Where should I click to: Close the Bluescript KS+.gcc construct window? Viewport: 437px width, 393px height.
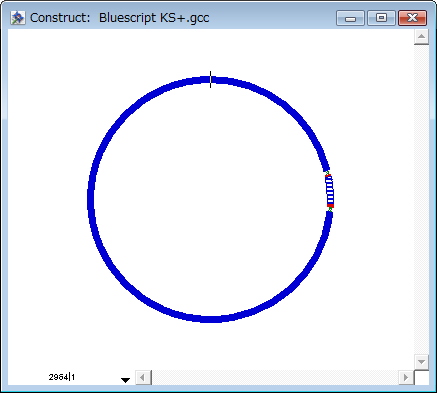[x=412, y=18]
